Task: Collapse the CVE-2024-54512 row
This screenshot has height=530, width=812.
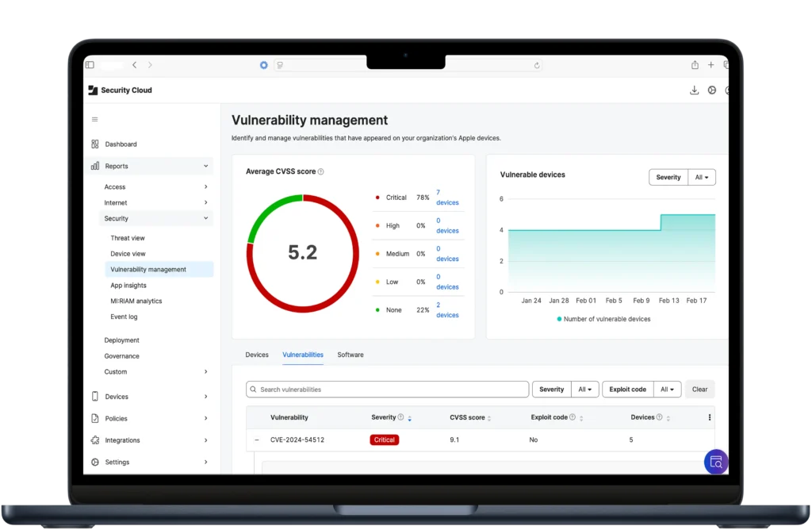Action: (x=257, y=440)
